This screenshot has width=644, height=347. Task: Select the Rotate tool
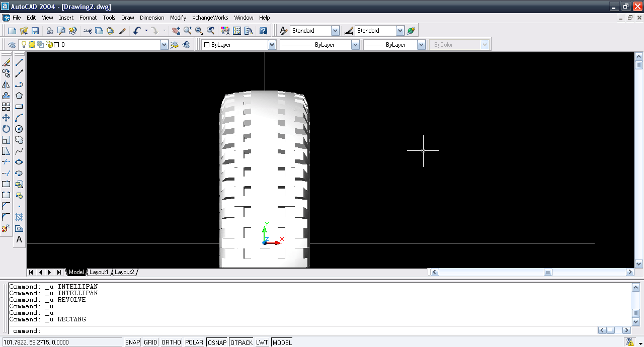(6, 129)
